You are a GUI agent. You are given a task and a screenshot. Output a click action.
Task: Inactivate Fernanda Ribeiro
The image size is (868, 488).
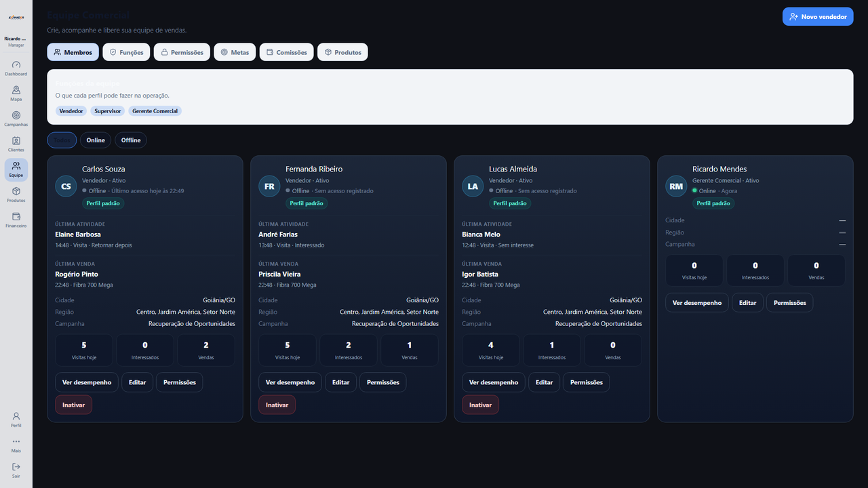click(x=277, y=405)
